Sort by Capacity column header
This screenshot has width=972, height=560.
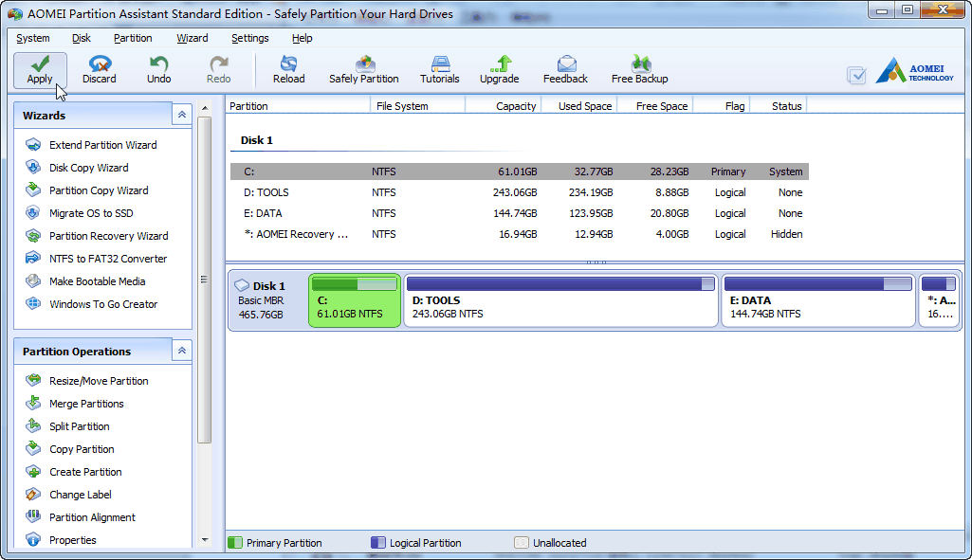(x=504, y=106)
